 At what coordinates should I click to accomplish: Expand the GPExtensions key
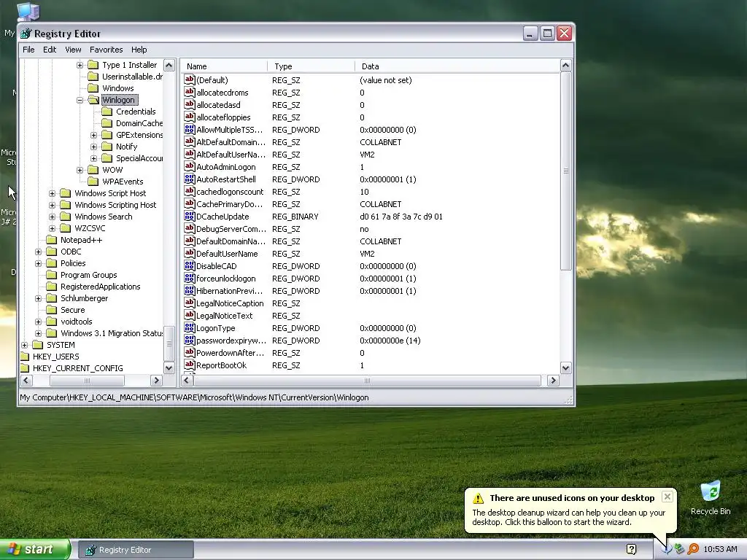point(94,135)
